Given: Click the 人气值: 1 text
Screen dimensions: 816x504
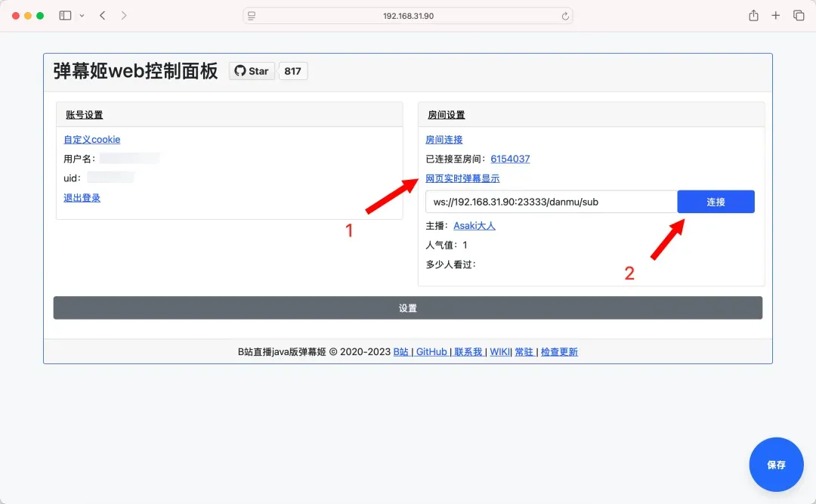Looking at the screenshot, I should click(447, 245).
